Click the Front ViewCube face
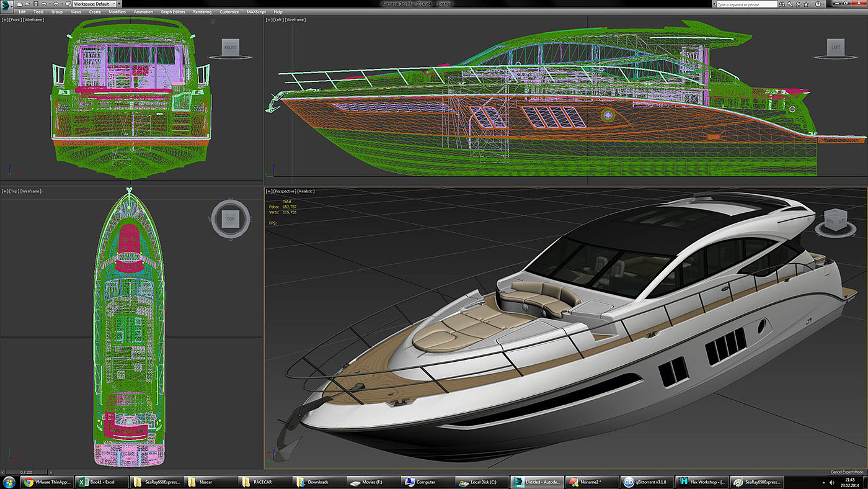This screenshot has width=868, height=489. (231, 48)
